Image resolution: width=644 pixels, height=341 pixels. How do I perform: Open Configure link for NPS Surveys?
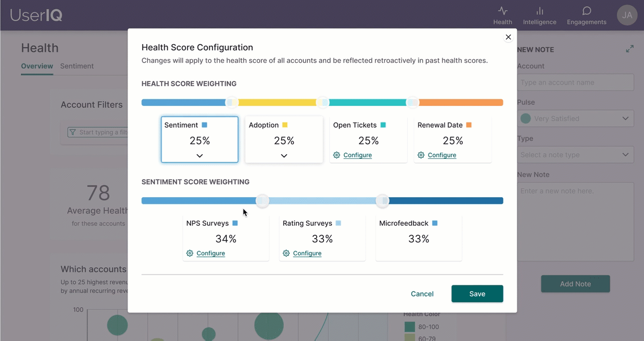(x=211, y=253)
